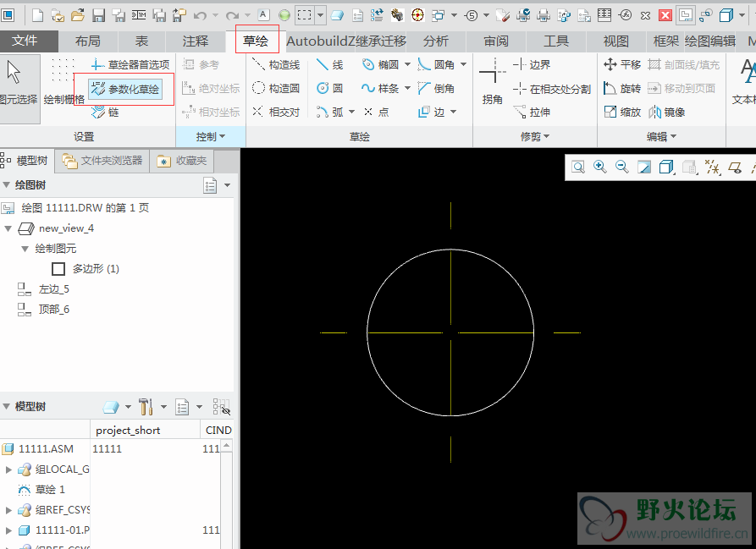Switch to the 视图 ribbon tab
Image resolution: width=756 pixels, height=549 pixels.
pyautogui.click(x=616, y=41)
